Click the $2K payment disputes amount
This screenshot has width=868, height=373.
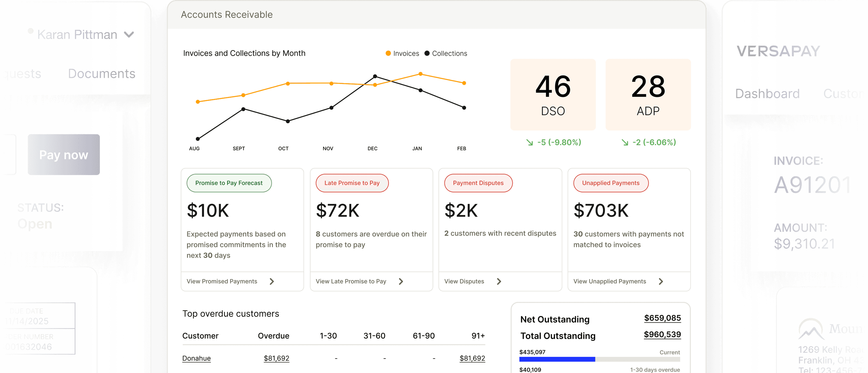pos(461,211)
